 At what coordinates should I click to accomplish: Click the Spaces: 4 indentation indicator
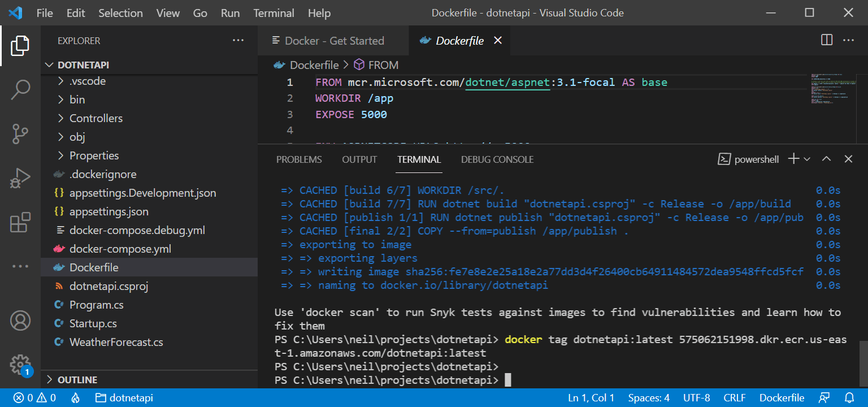coord(649,398)
